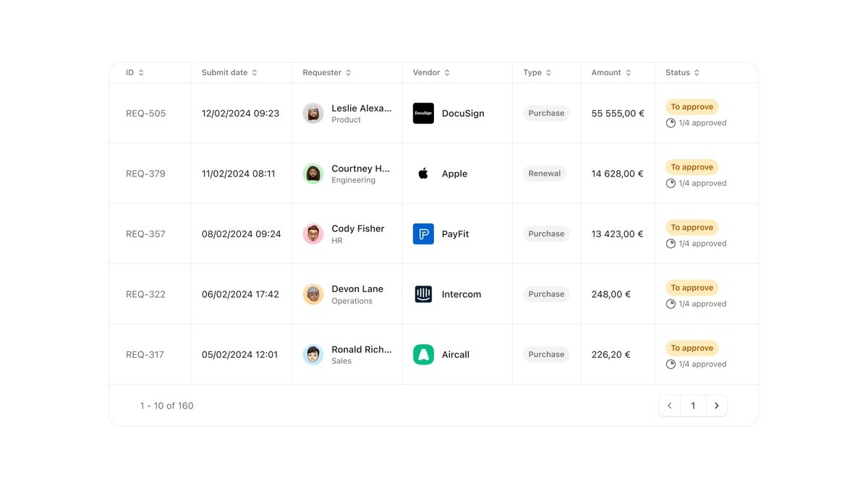Click Cody Fisher requester name
This screenshot has width=868, height=488.
[358, 228]
